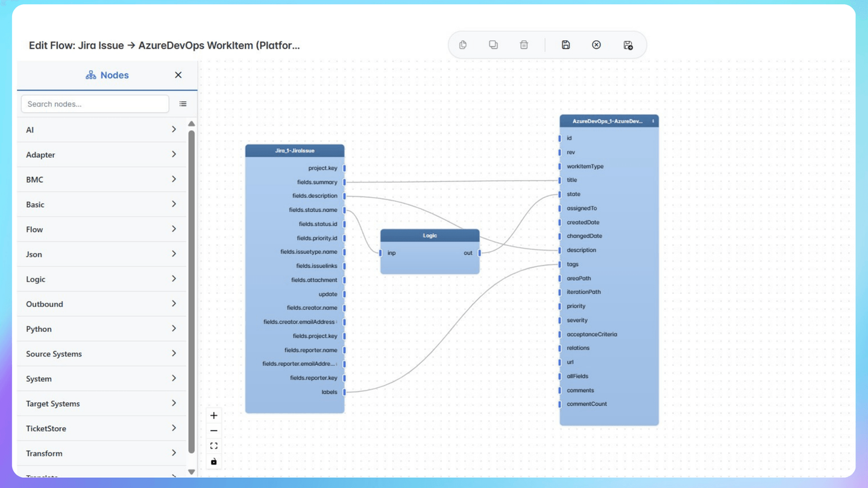
Task: Click the save-and-exit disk icon with arrow
Action: click(627, 45)
